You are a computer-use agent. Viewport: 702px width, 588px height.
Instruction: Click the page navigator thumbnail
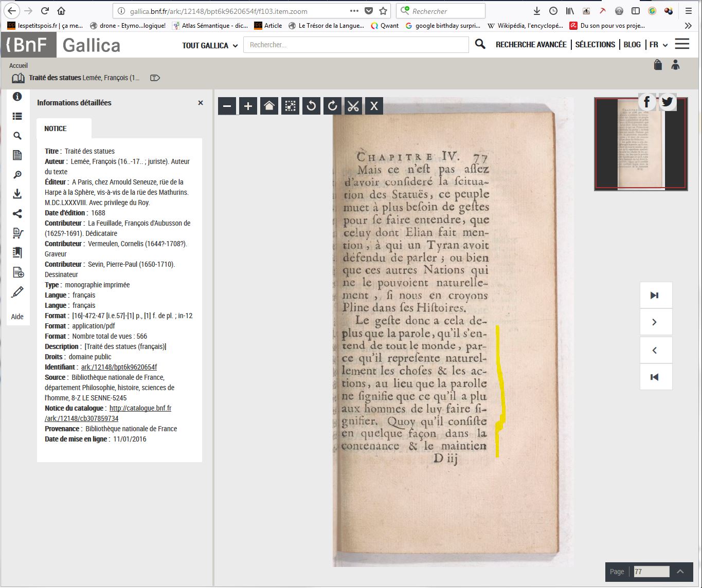coord(641,144)
